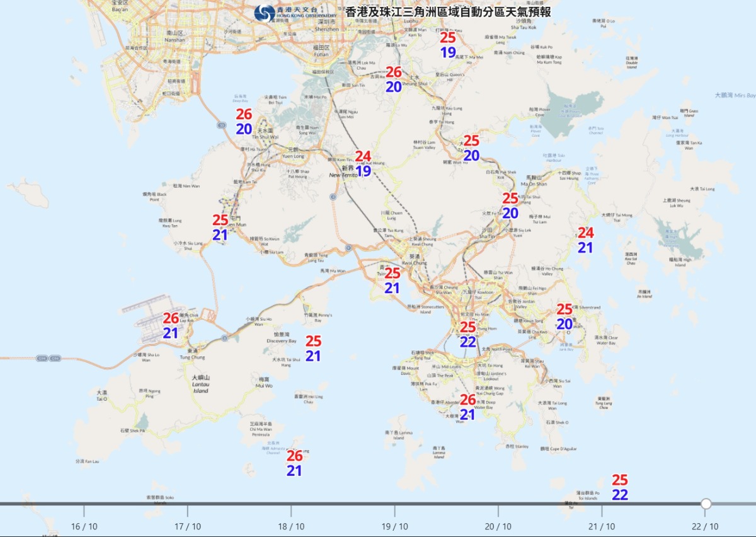The width and height of the screenshot is (756, 537).
Task: Pick the 21 / 10 date marker
Action: point(602,526)
